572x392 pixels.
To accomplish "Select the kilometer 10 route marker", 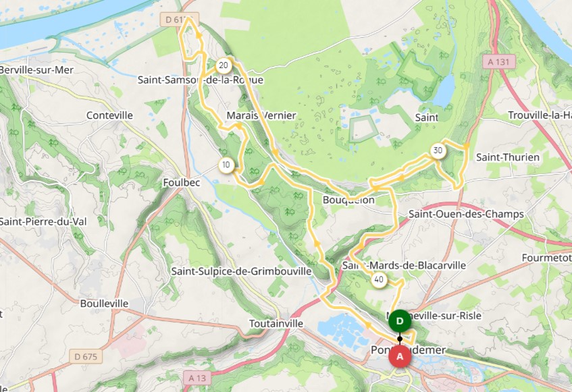I will tap(226, 165).
